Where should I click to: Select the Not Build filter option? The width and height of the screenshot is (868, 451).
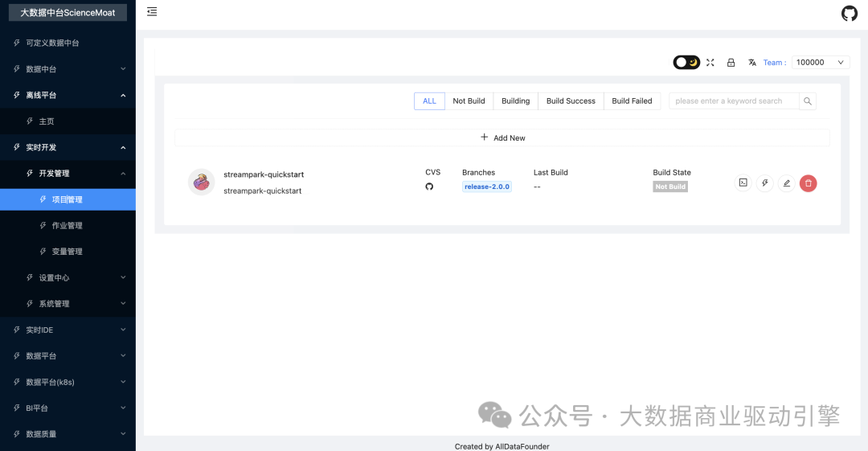click(x=469, y=101)
